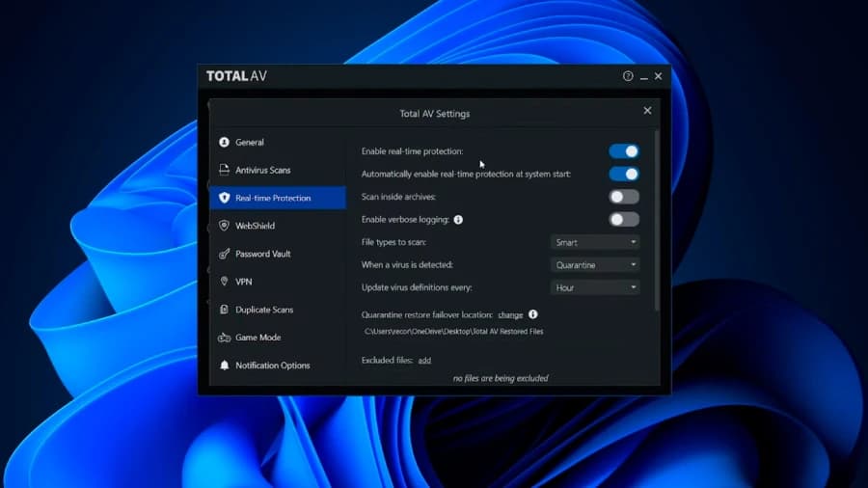Click the quarantine restore folder path text
The width and height of the screenshot is (868, 488).
click(x=453, y=332)
